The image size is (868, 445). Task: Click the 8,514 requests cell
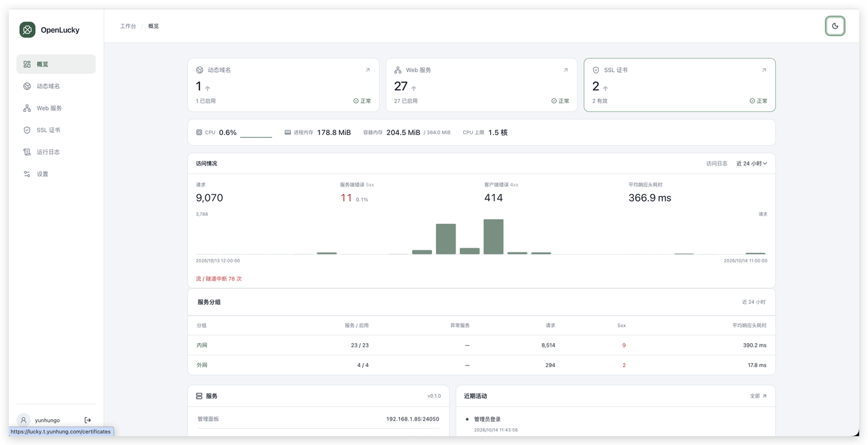548,345
